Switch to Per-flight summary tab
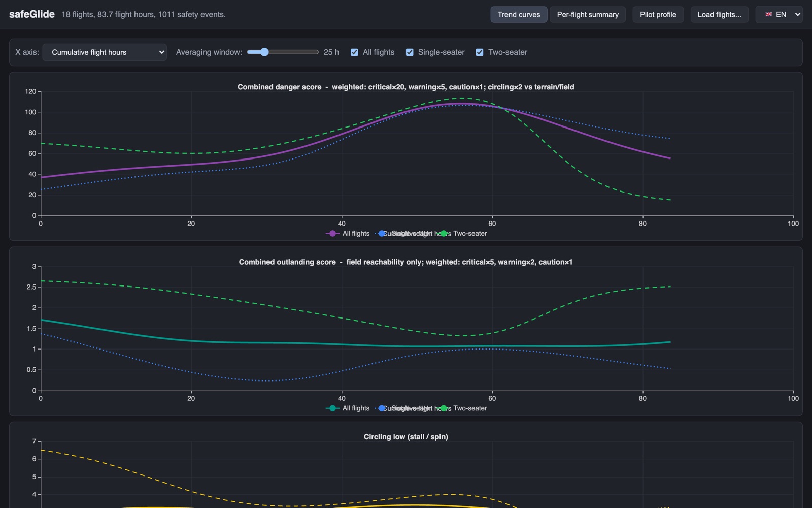This screenshot has height=508, width=812. (x=588, y=14)
